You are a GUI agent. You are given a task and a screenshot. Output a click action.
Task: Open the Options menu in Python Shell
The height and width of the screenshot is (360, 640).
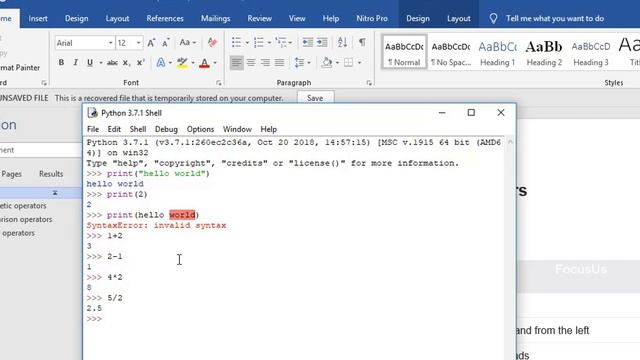(x=200, y=129)
